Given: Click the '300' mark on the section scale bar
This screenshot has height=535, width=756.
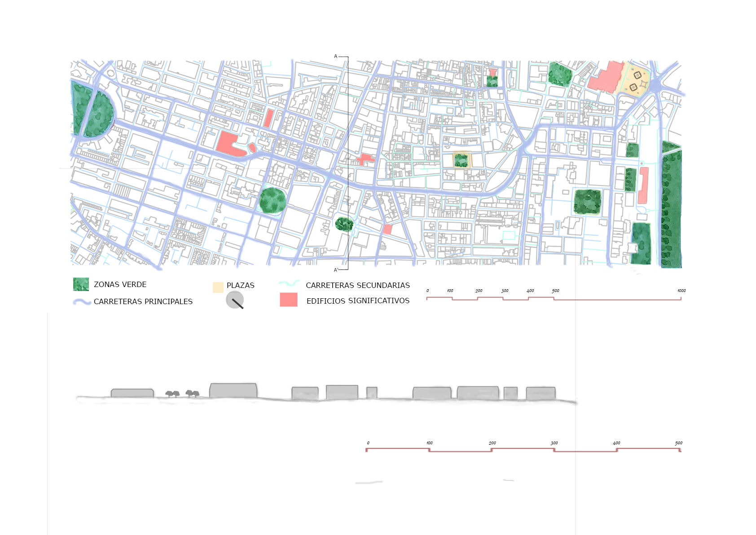Looking at the screenshot, I should tap(554, 443).
